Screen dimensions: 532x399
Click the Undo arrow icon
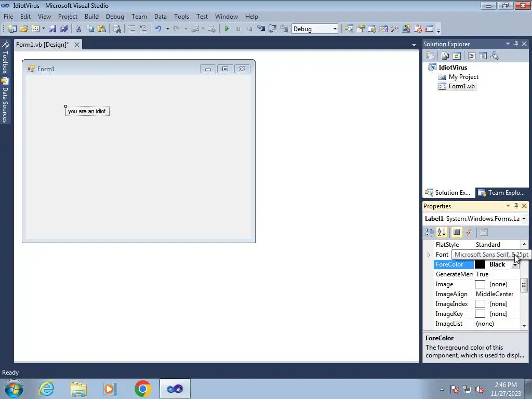(158, 29)
